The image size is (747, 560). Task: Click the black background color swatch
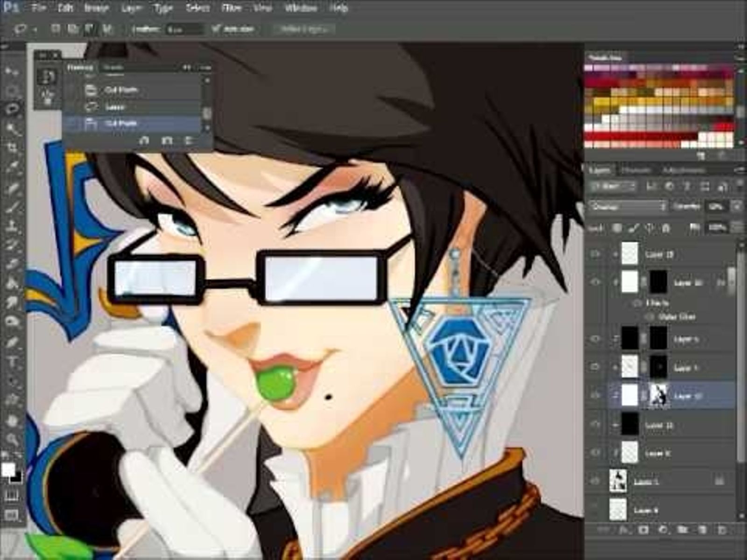click(x=16, y=476)
